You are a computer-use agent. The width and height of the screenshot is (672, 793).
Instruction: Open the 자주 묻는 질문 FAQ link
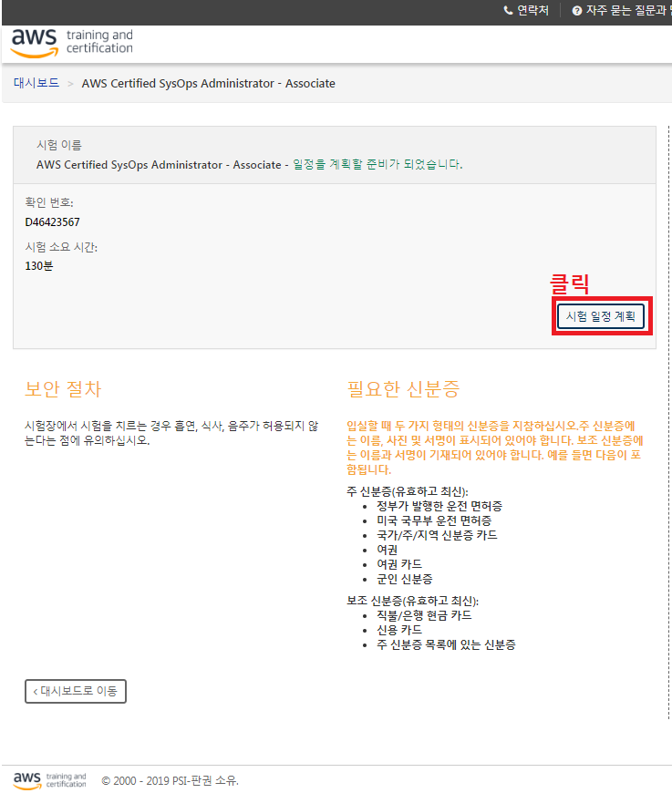tap(622, 10)
